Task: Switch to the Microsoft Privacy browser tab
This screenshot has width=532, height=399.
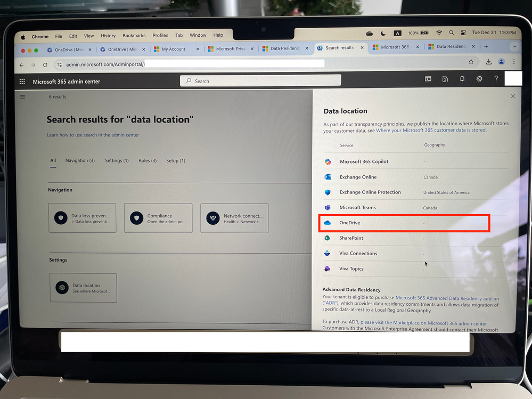Action: (x=231, y=49)
